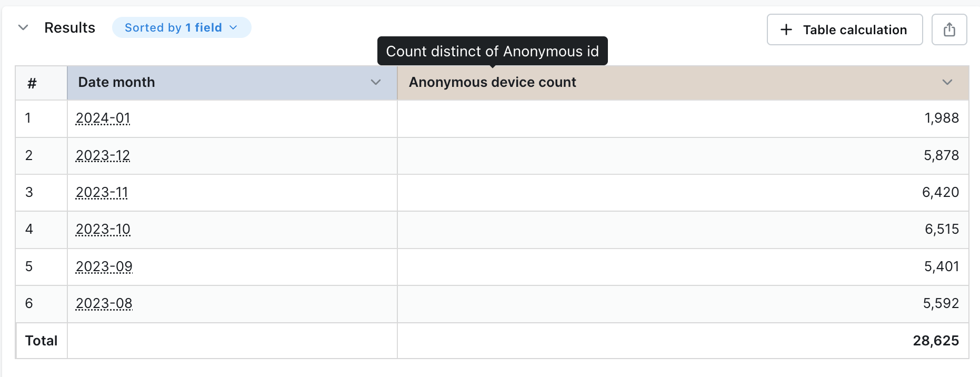Click the Results section title
The image size is (980, 377).
[x=69, y=27]
